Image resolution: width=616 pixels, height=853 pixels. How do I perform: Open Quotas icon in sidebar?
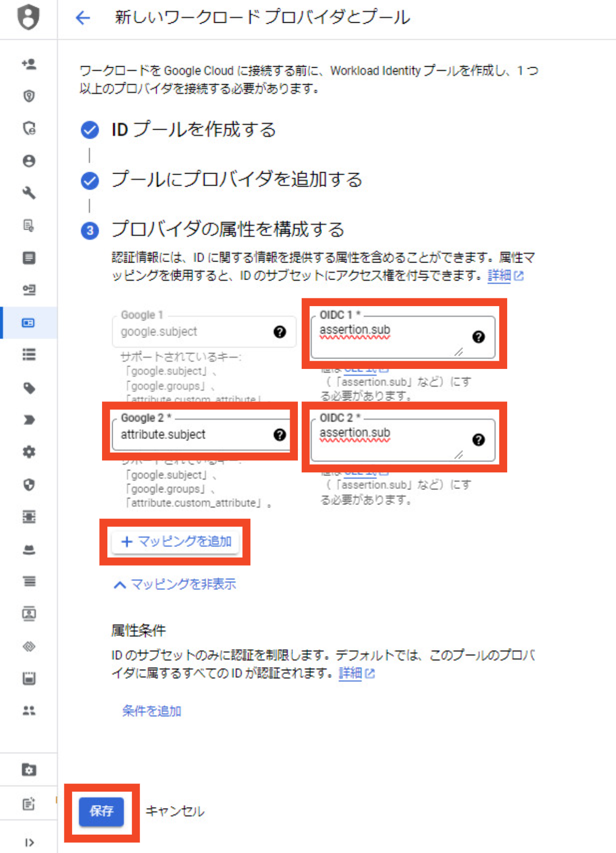coord(29,678)
